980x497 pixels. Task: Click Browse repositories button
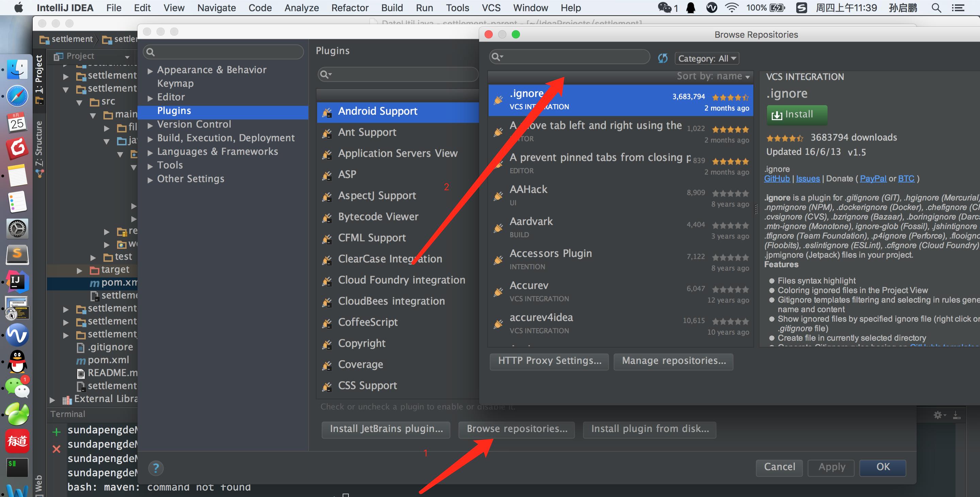click(x=517, y=429)
